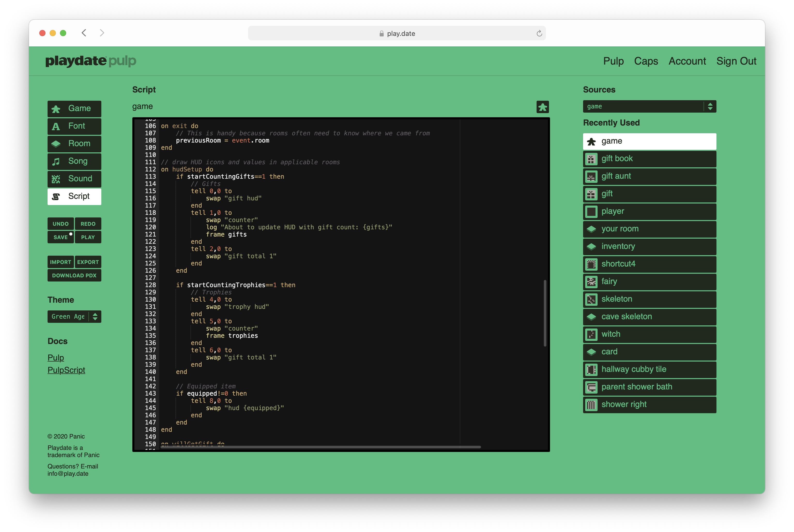This screenshot has height=532, width=794.
Task: Switch to the Sound editor tab
Action: click(x=74, y=179)
